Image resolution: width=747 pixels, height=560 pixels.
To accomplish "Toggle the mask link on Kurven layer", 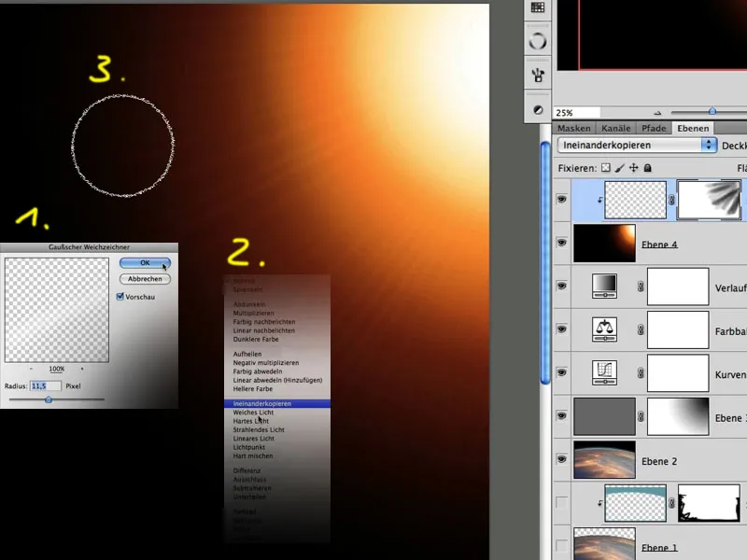I will click(x=641, y=372).
